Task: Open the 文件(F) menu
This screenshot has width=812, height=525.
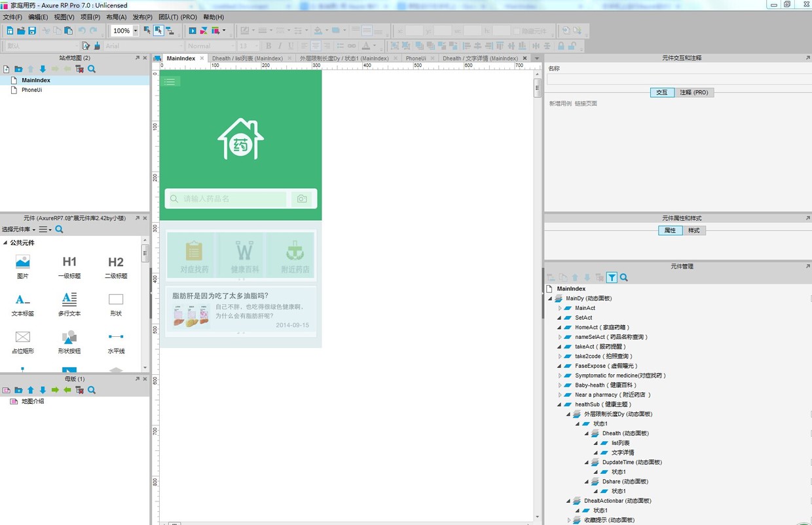Action: click(x=12, y=17)
